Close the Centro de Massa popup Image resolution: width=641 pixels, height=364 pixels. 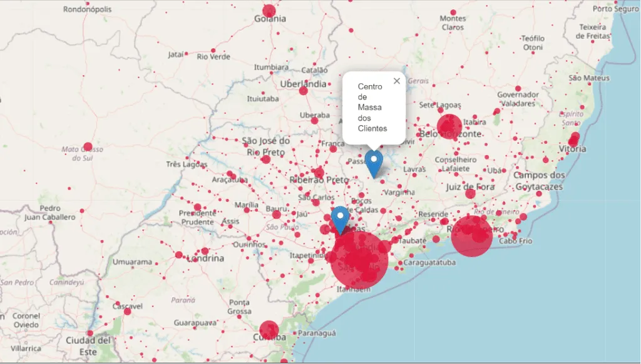(396, 81)
